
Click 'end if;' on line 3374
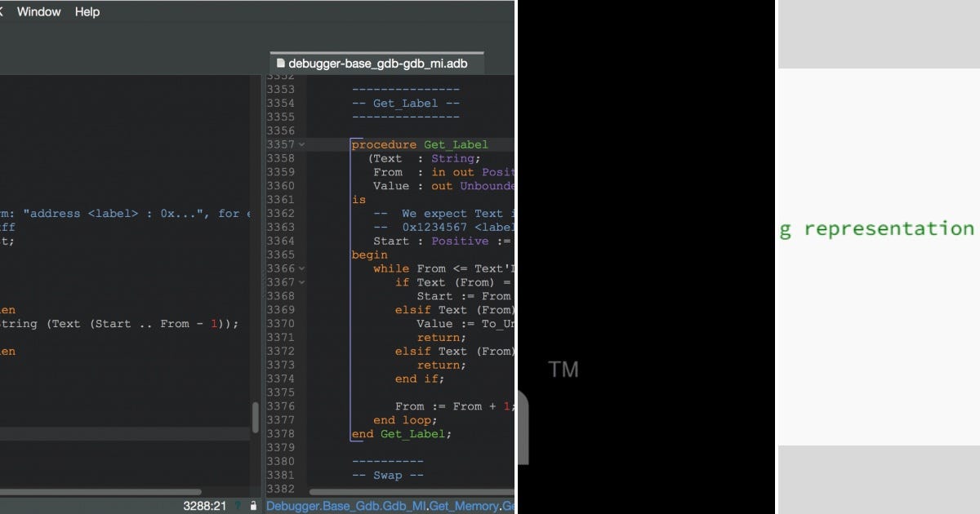(x=420, y=379)
